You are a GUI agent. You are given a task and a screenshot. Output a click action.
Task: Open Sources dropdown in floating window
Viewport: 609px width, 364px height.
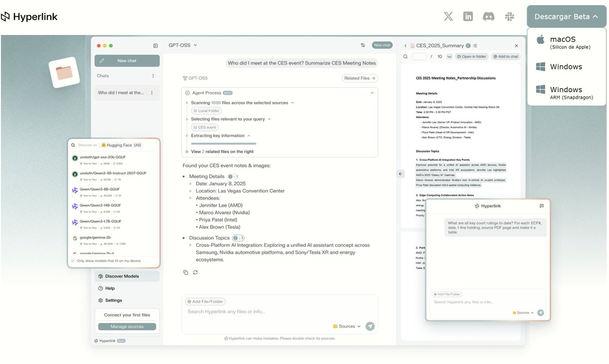pyautogui.click(x=523, y=313)
